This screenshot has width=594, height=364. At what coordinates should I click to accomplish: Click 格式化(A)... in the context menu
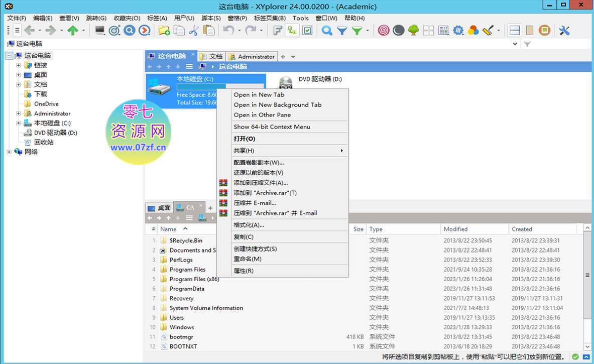[x=249, y=225]
